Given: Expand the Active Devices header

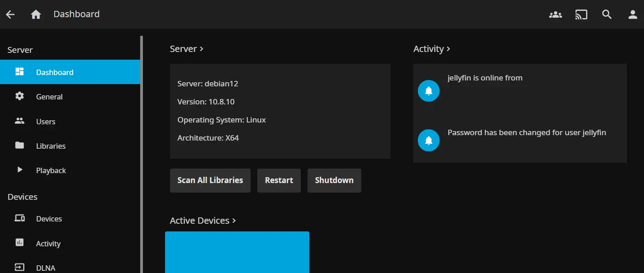Looking at the screenshot, I should tap(203, 221).
